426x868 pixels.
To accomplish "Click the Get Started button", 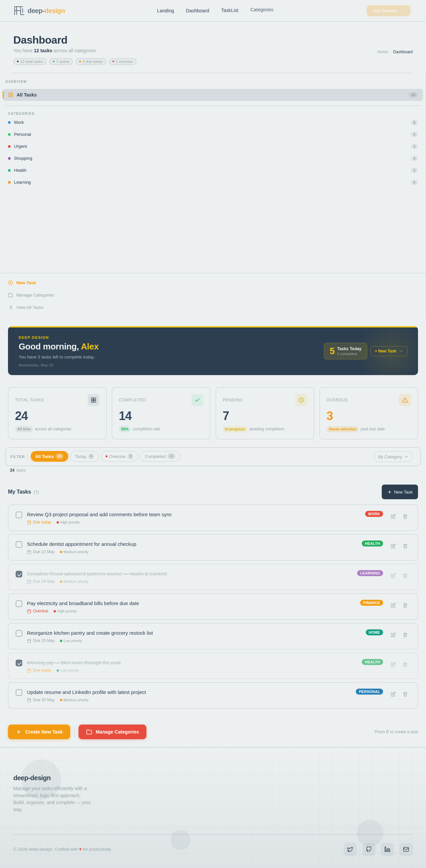I will (x=388, y=11).
